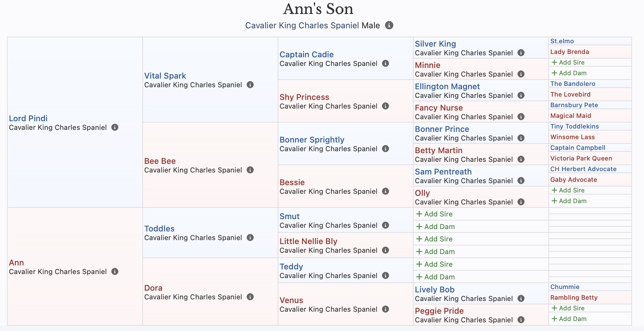Open info icon for Dora

[250, 297]
